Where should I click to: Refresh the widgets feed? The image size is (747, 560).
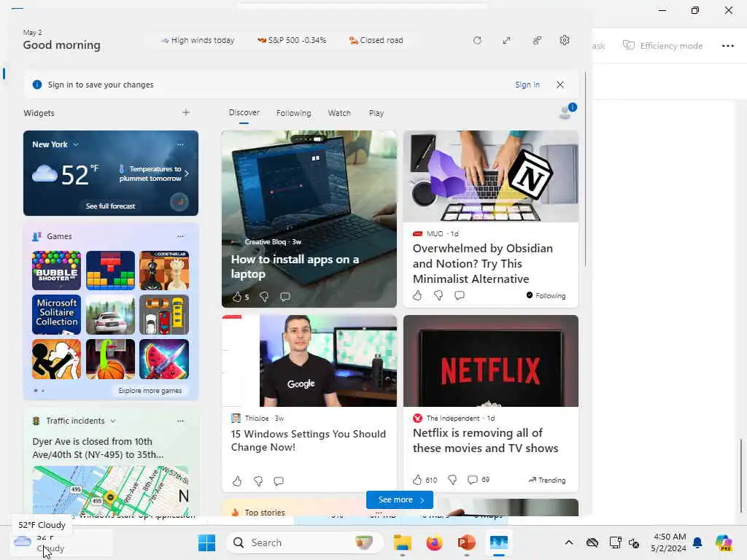477,41
